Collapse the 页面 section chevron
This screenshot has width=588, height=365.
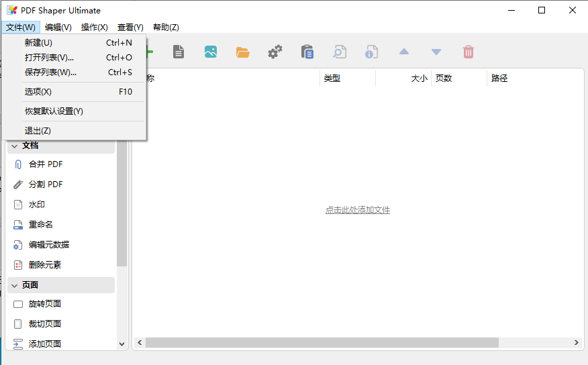click(x=15, y=286)
